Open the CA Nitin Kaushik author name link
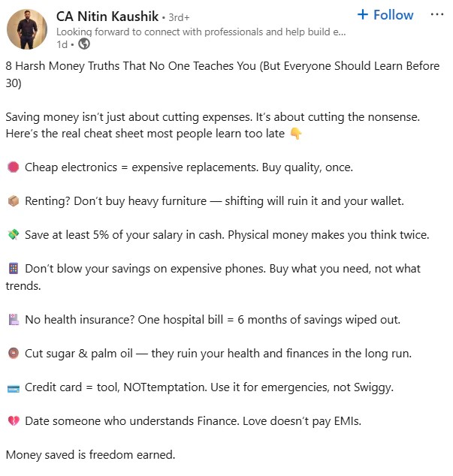The image size is (453, 476). pos(107,16)
